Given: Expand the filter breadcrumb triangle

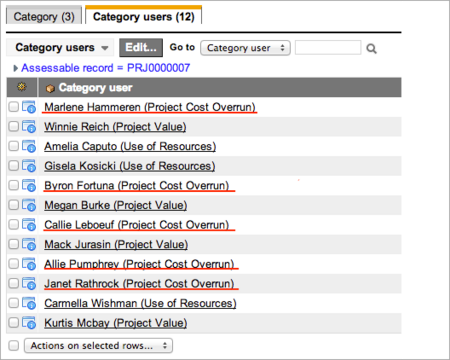Looking at the screenshot, I should point(15,68).
